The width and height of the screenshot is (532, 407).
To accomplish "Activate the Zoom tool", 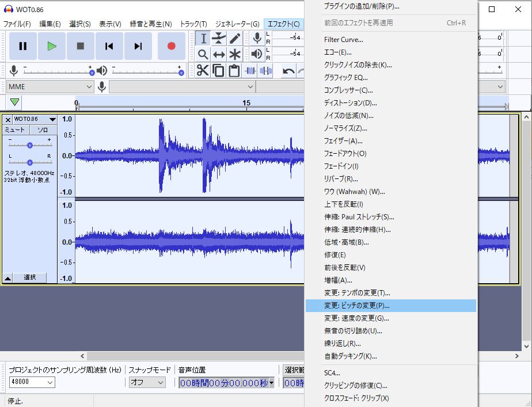I will tap(203, 54).
